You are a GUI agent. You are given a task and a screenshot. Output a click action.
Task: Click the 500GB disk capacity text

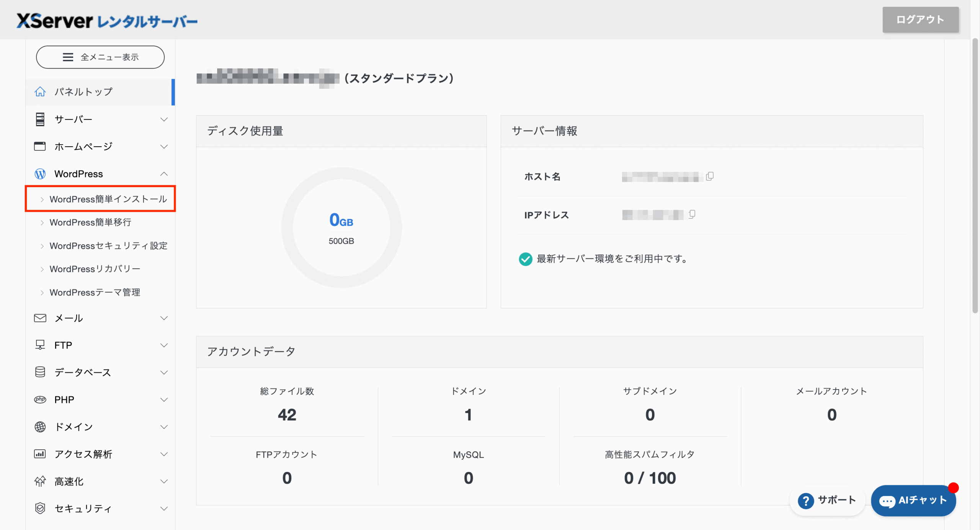click(341, 241)
